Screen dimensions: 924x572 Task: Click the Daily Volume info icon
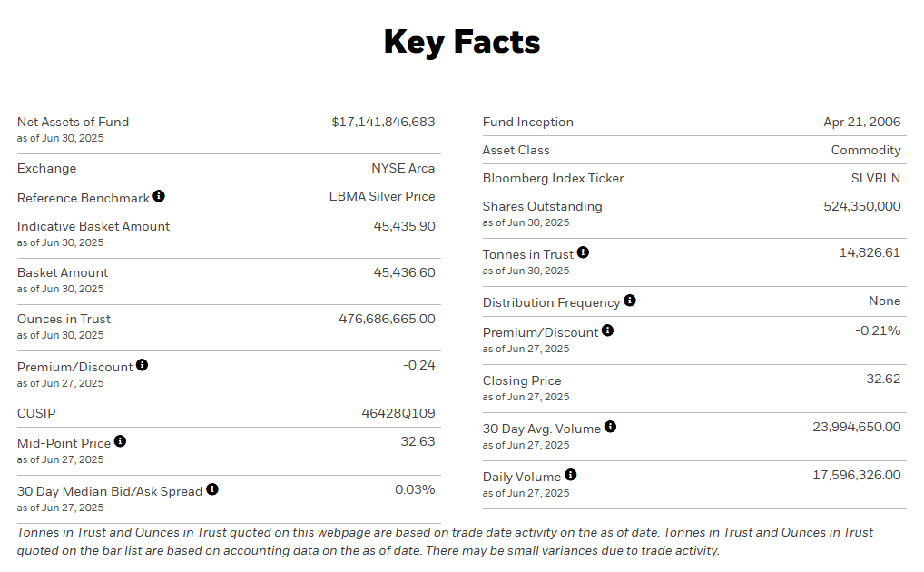pos(570,475)
